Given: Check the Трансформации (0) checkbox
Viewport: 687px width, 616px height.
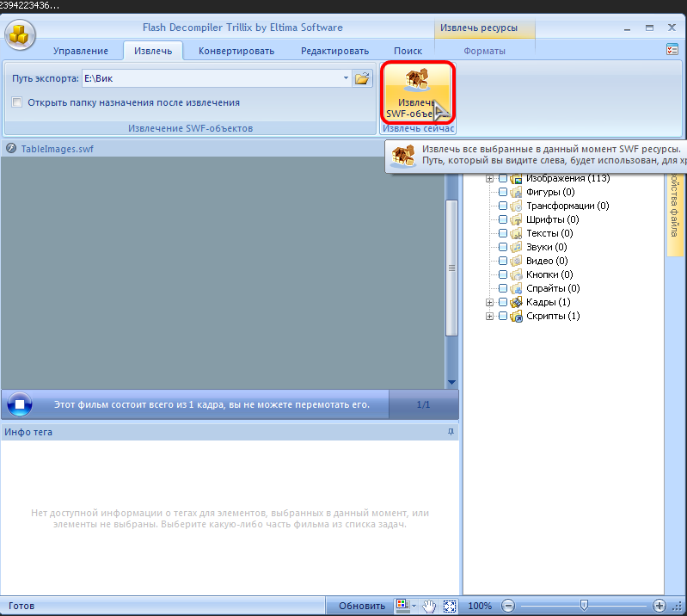Looking at the screenshot, I should (503, 206).
